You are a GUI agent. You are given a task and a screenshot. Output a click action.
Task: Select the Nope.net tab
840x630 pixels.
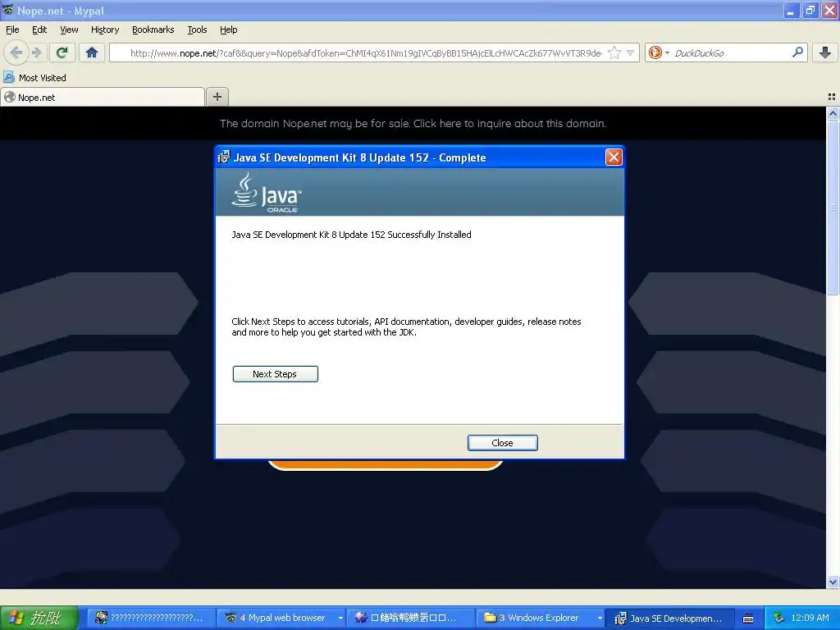pyautogui.click(x=103, y=97)
